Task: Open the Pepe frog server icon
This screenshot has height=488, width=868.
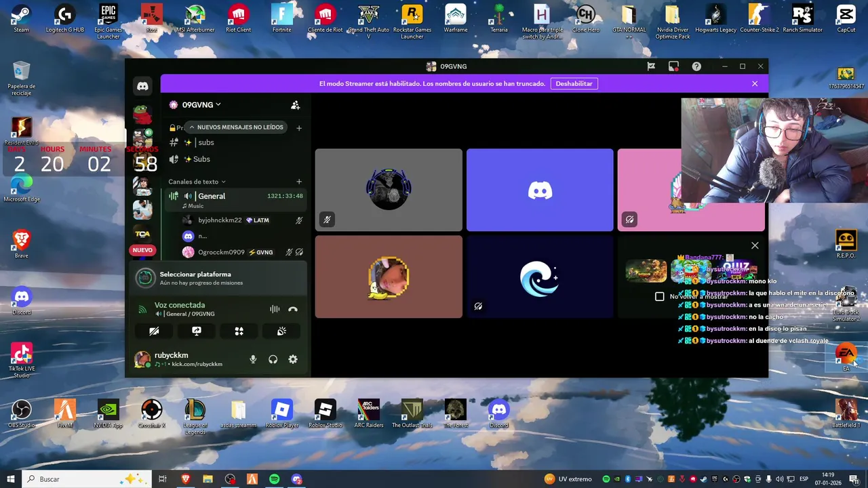Action: pos(142,113)
